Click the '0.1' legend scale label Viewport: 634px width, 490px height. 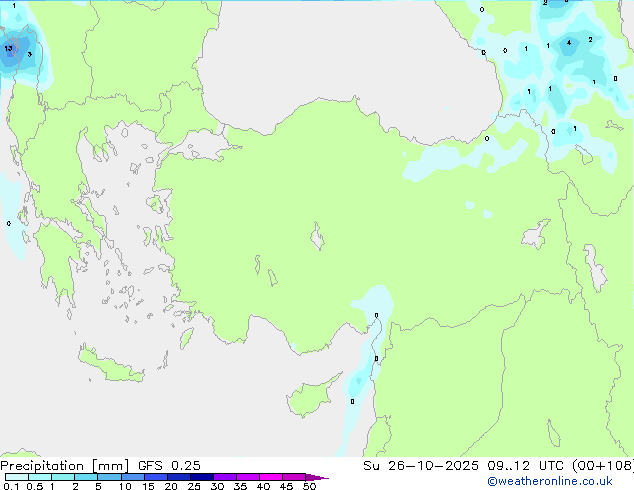point(11,486)
